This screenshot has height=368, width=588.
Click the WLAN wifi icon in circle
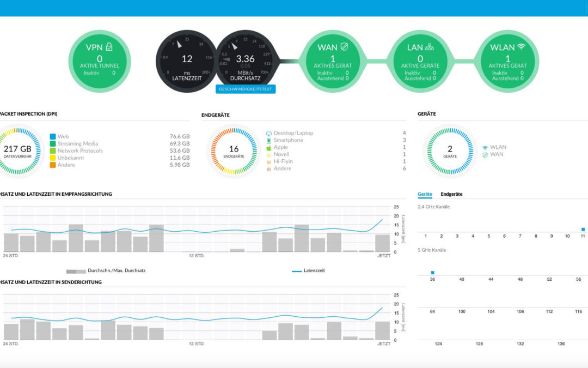point(521,46)
